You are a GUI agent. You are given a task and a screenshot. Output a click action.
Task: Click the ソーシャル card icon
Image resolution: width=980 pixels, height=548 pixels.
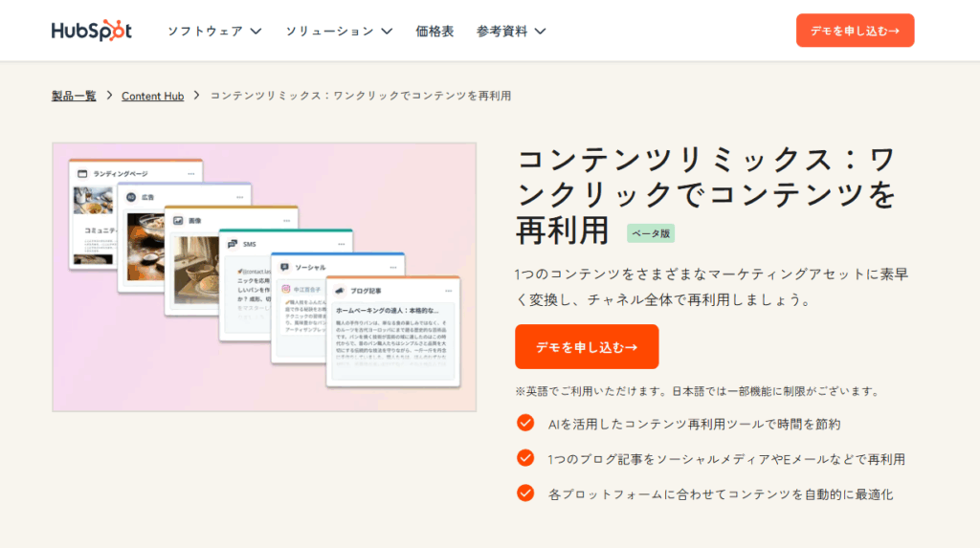pyautogui.click(x=284, y=267)
